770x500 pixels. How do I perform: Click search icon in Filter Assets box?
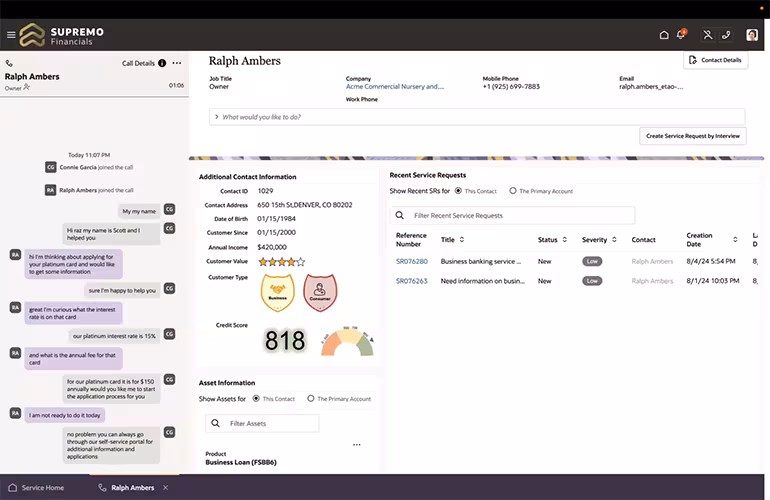coord(215,423)
